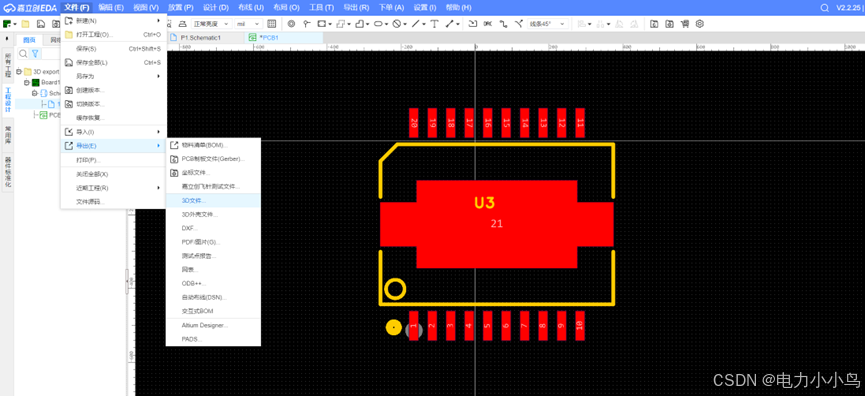Export 物料清单(BOM)... from the submenu

click(213, 145)
